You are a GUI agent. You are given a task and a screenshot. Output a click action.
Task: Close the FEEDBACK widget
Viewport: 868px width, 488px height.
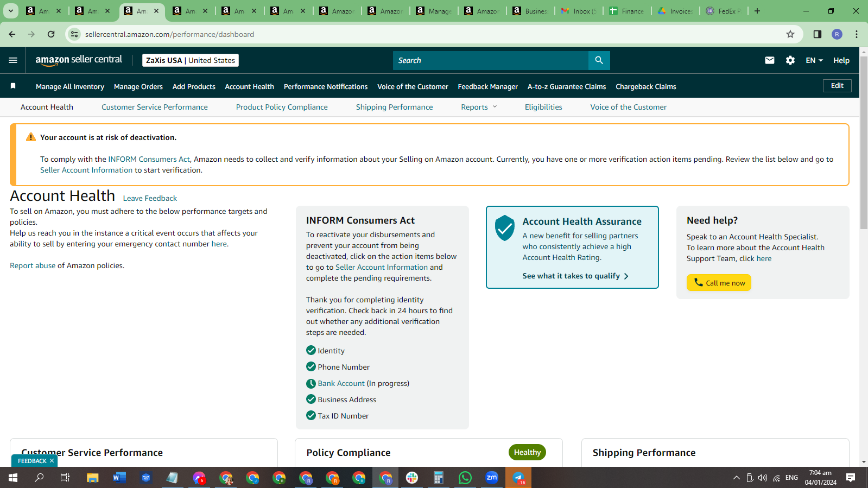[x=52, y=461]
